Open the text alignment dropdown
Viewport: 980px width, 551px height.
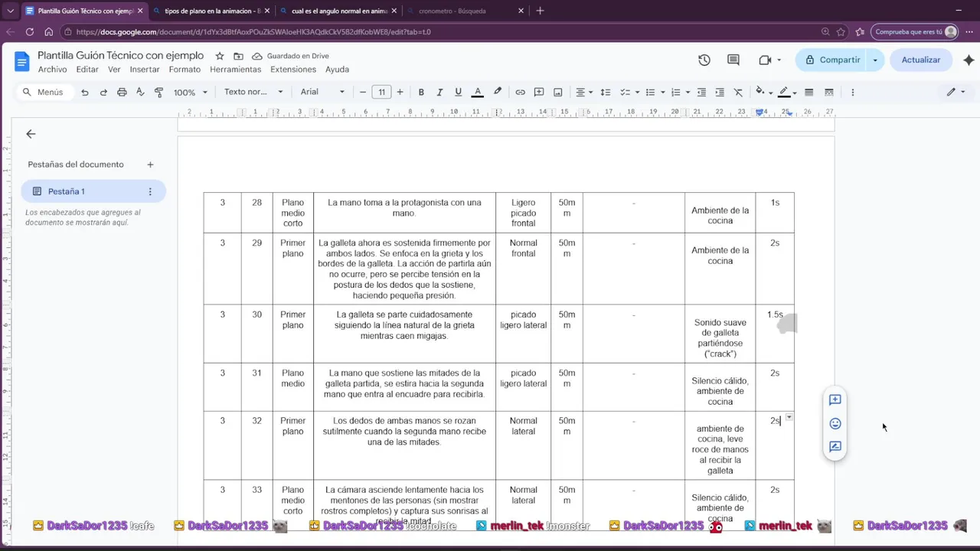583,92
